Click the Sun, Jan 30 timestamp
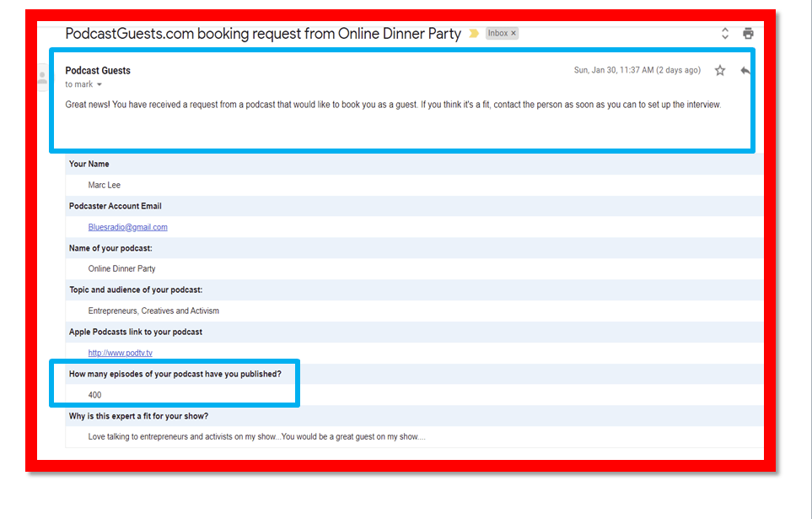This screenshot has height=519, width=812. 637,71
